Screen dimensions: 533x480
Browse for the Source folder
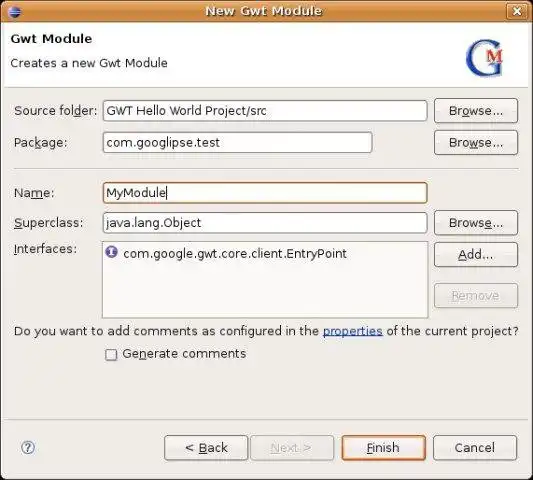tap(476, 111)
